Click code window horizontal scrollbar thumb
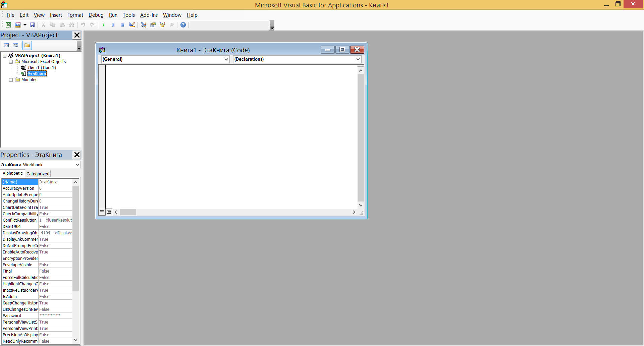The height and width of the screenshot is (346, 644). pyautogui.click(x=128, y=212)
